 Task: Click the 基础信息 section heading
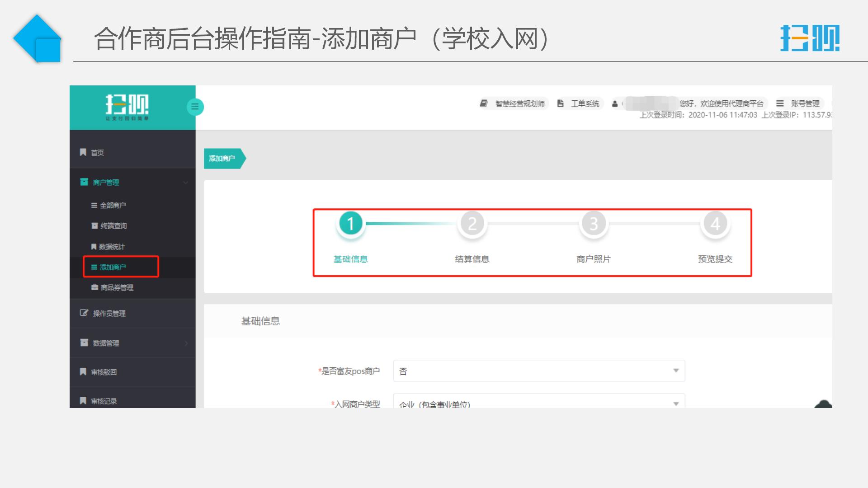(x=260, y=321)
